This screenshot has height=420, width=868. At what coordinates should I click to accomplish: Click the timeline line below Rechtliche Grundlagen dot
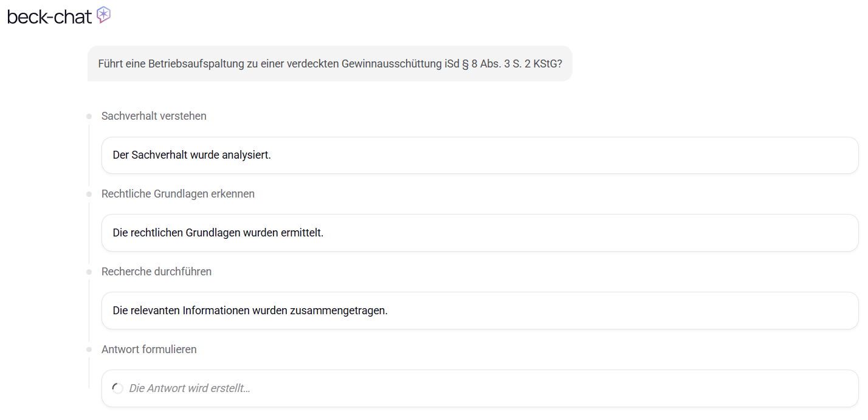pyautogui.click(x=89, y=233)
